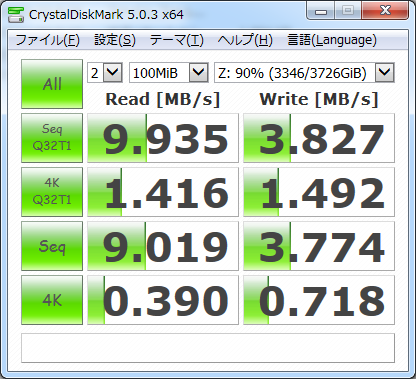Select the Seq write result 3.774
The height and width of the screenshot is (379, 416).
coord(319,246)
